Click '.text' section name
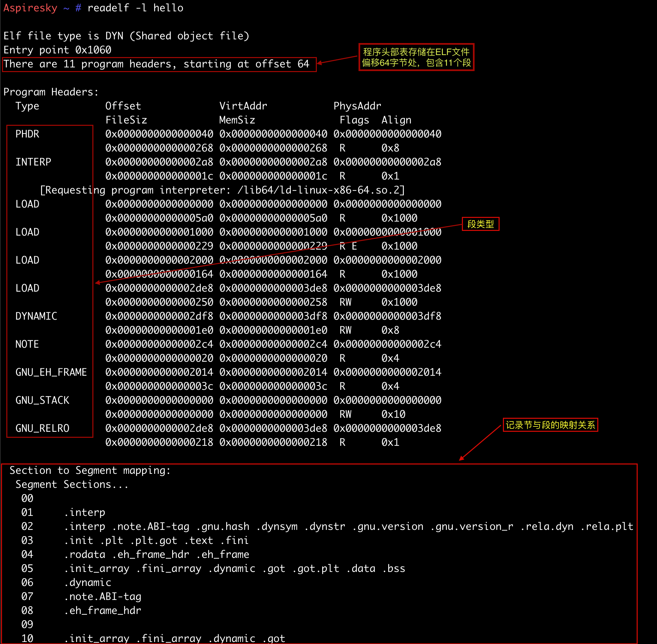Viewport: 657px width, 644px height. tap(198, 541)
